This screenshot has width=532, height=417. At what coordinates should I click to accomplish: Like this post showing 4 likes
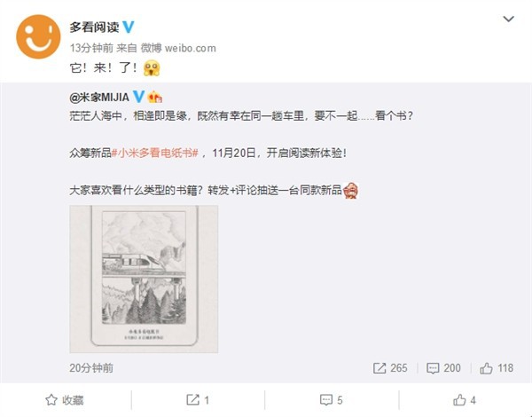click(465, 400)
